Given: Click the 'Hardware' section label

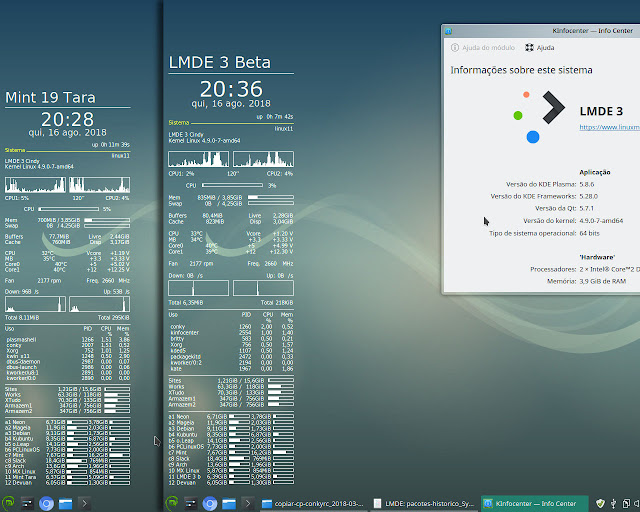Looking at the screenshot, I should [x=597, y=257].
